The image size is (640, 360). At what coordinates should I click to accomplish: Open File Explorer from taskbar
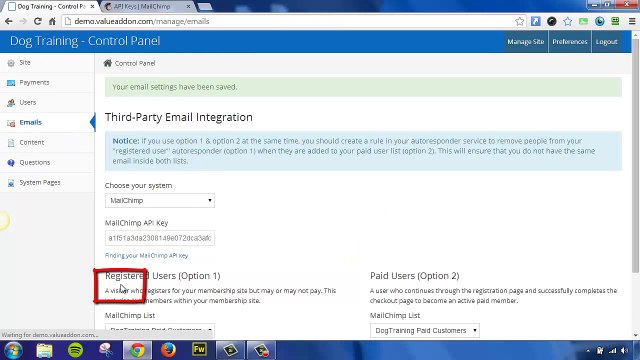44,350
